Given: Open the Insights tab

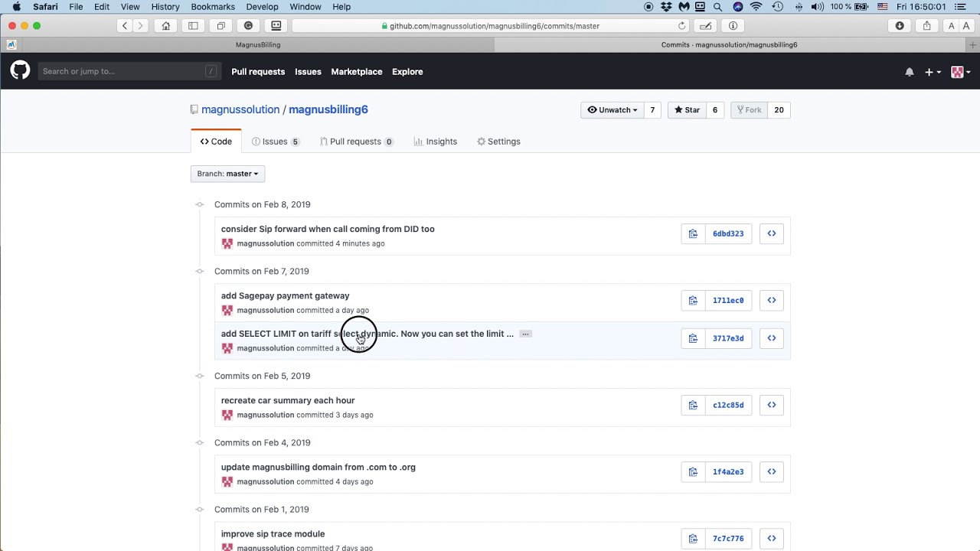Looking at the screenshot, I should pyautogui.click(x=435, y=142).
